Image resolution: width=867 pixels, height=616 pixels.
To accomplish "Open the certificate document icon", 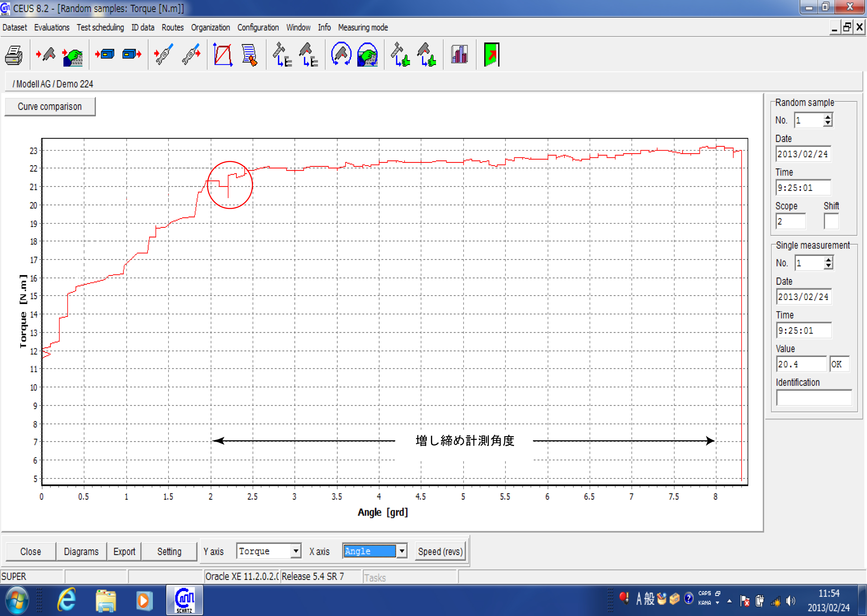I will point(249,56).
